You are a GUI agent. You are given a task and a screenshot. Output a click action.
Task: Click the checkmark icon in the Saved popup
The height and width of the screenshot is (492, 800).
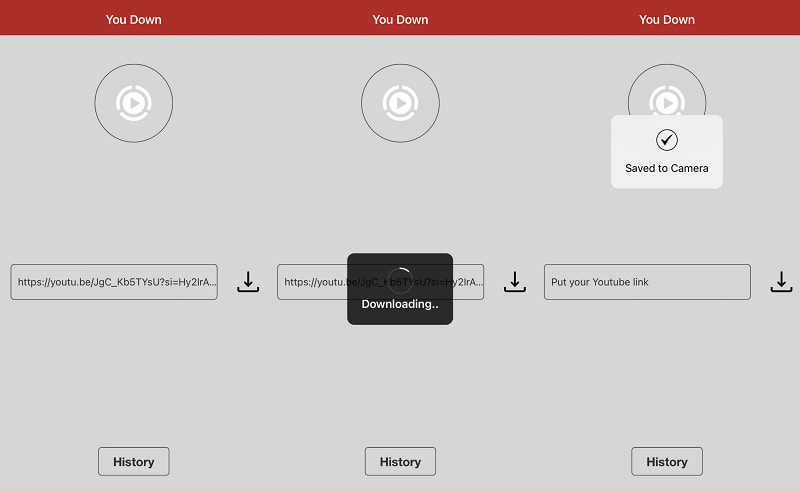[667, 140]
